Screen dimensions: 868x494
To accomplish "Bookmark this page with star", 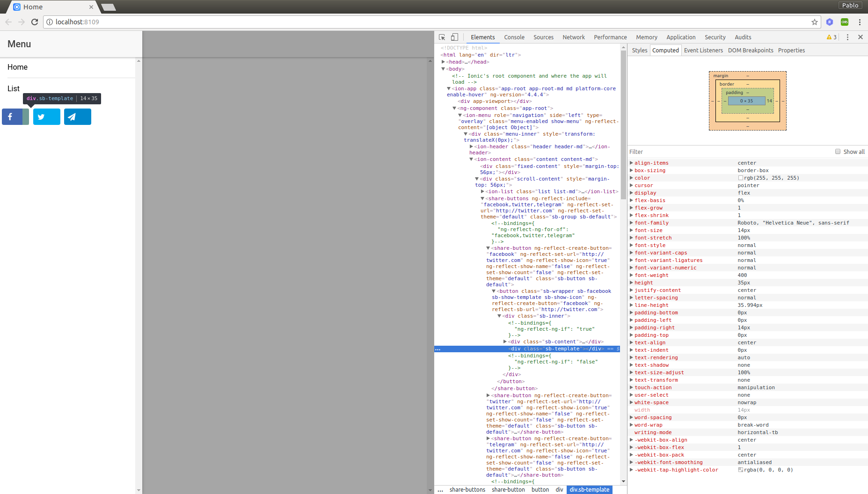I will click(815, 22).
